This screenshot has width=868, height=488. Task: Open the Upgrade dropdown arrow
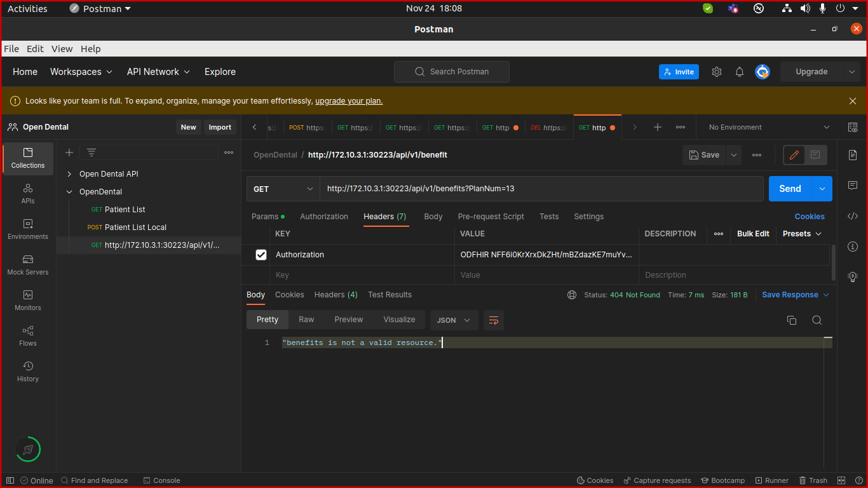click(852, 72)
